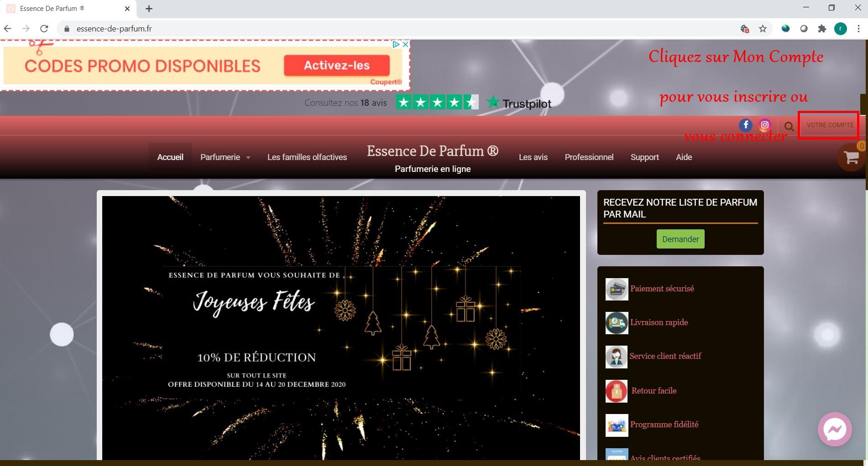Open the Instagram social icon
The height and width of the screenshot is (466, 868).
[x=765, y=125]
